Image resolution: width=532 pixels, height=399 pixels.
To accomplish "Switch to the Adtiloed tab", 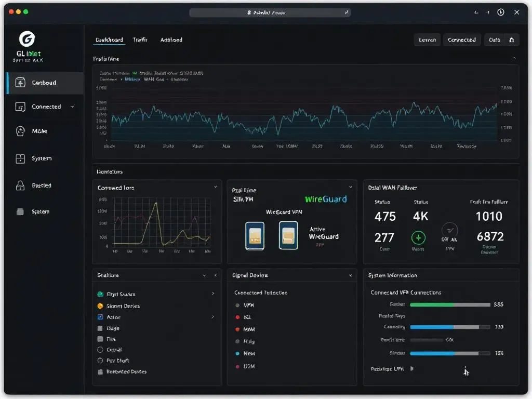I will tap(171, 40).
